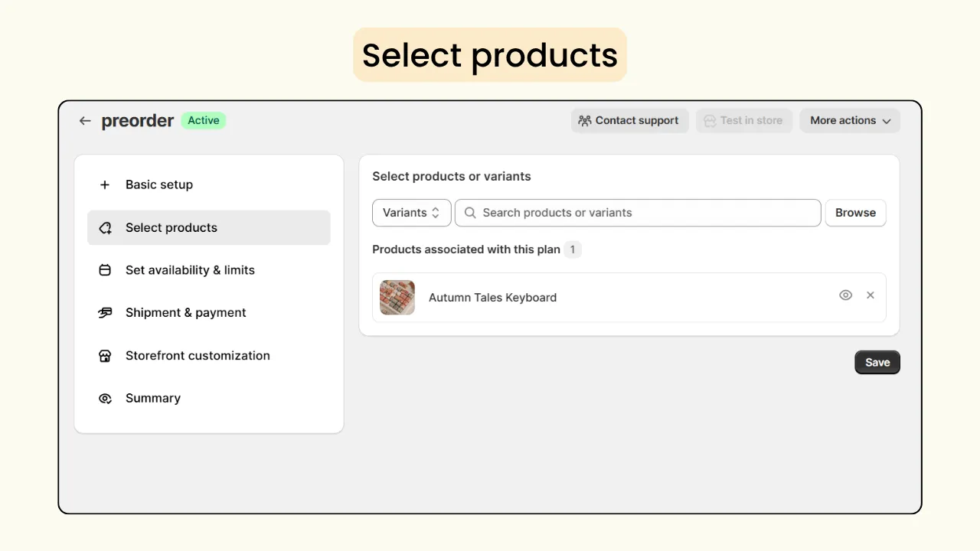Image resolution: width=980 pixels, height=551 pixels.
Task: Click the Basic setup plus icon
Action: (x=104, y=184)
